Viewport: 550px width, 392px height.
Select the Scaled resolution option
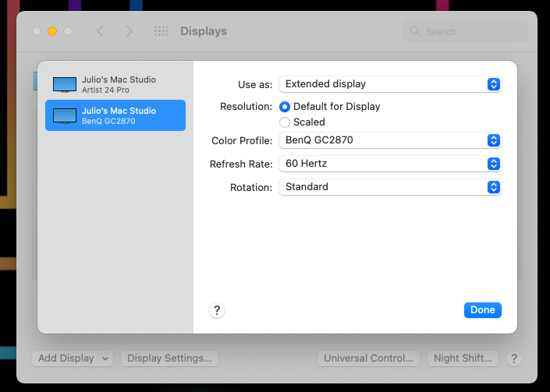(x=285, y=122)
